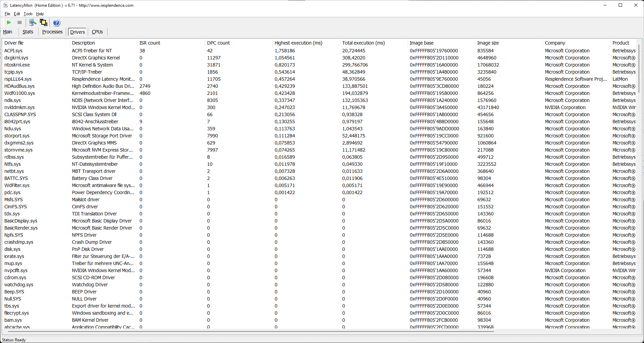Maximize the LatencyMon window
The height and width of the screenshot is (343, 644).
coord(620,5)
